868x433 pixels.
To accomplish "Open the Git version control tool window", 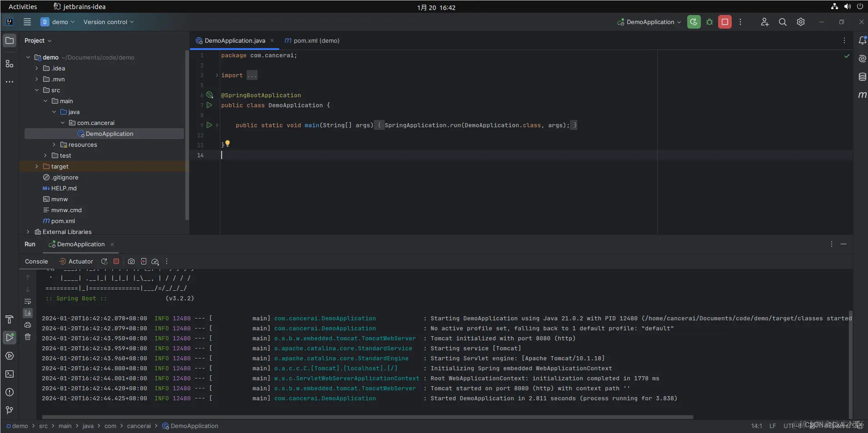I will (10, 410).
